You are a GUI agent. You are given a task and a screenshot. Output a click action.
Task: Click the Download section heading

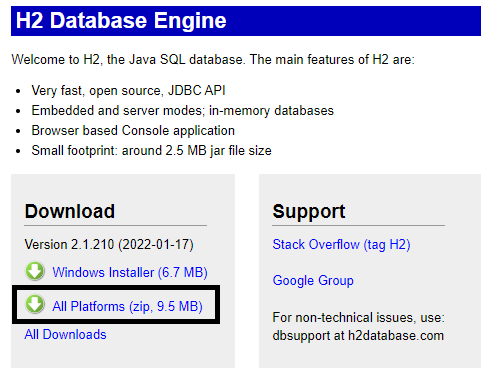click(x=70, y=211)
